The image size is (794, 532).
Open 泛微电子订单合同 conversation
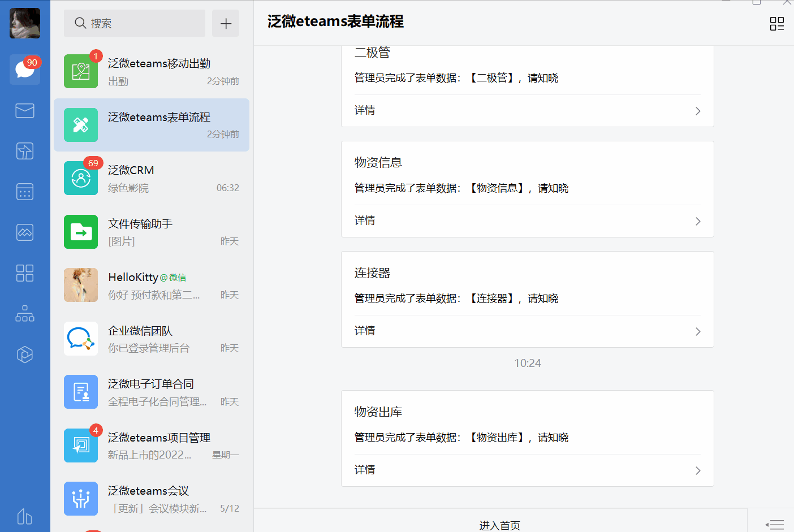152,392
